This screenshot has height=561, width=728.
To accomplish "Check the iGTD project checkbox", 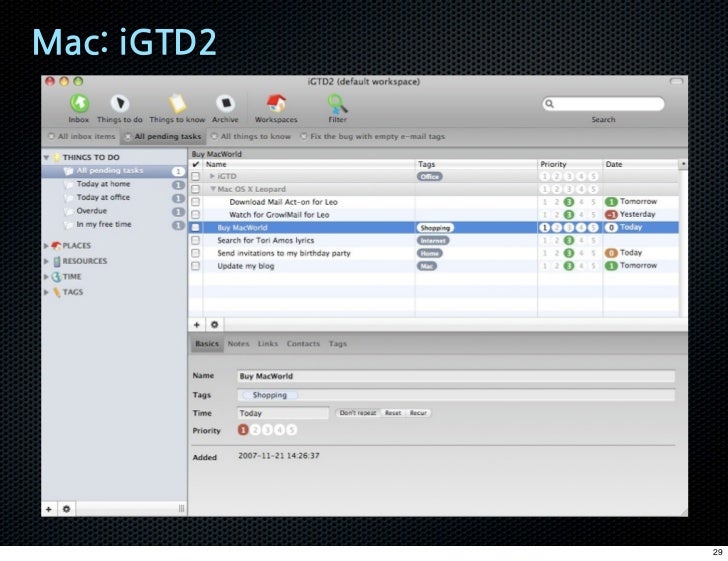I will 195,176.
